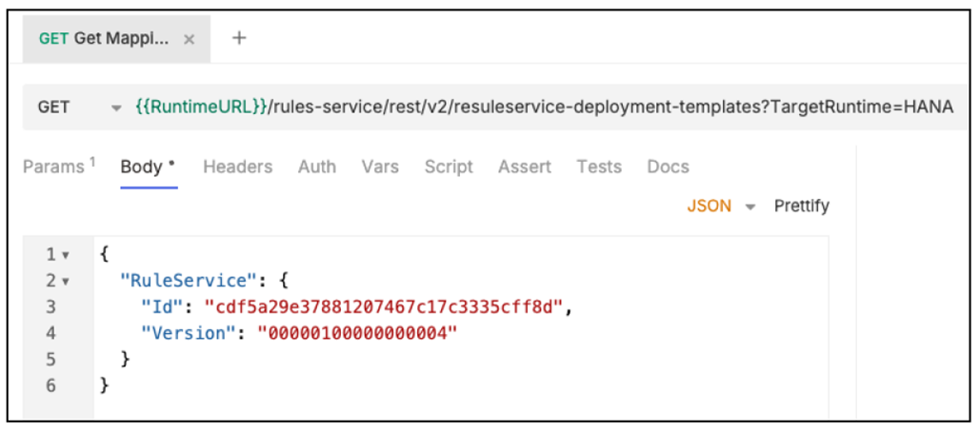Collapse the RuleService object at line 2
The width and height of the screenshot is (980, 433).
66,282
